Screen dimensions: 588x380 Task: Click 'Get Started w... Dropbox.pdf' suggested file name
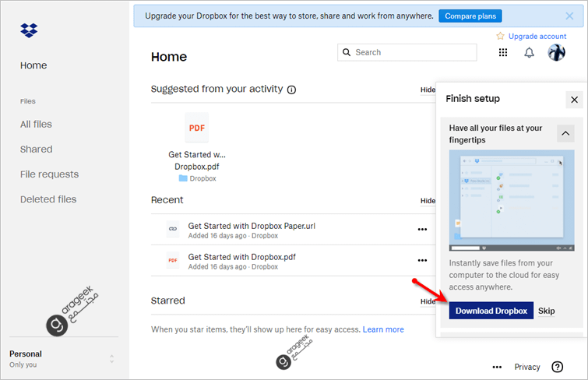(x=197, y=160)
